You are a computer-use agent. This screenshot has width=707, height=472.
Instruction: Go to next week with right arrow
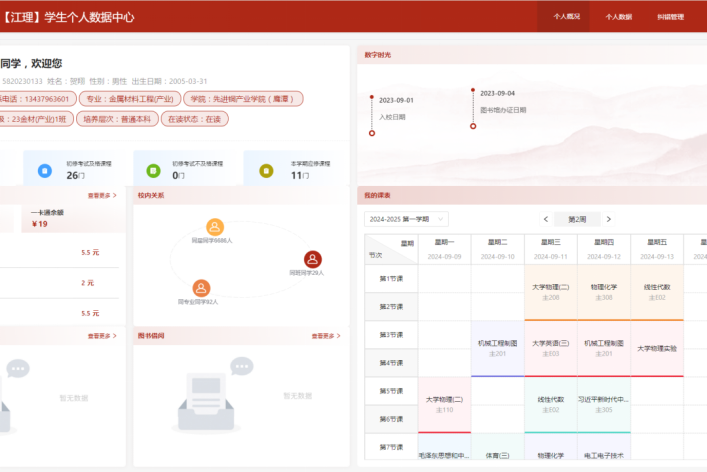608,219
